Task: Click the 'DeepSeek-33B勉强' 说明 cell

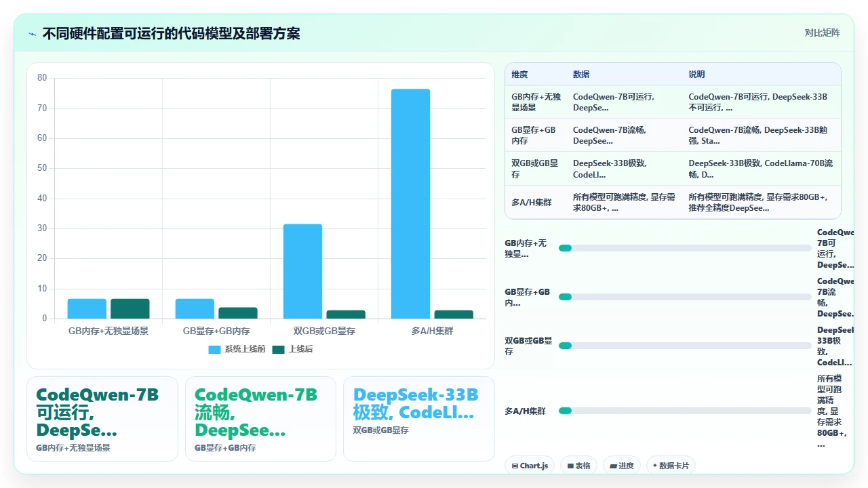Action: (762, 136)
